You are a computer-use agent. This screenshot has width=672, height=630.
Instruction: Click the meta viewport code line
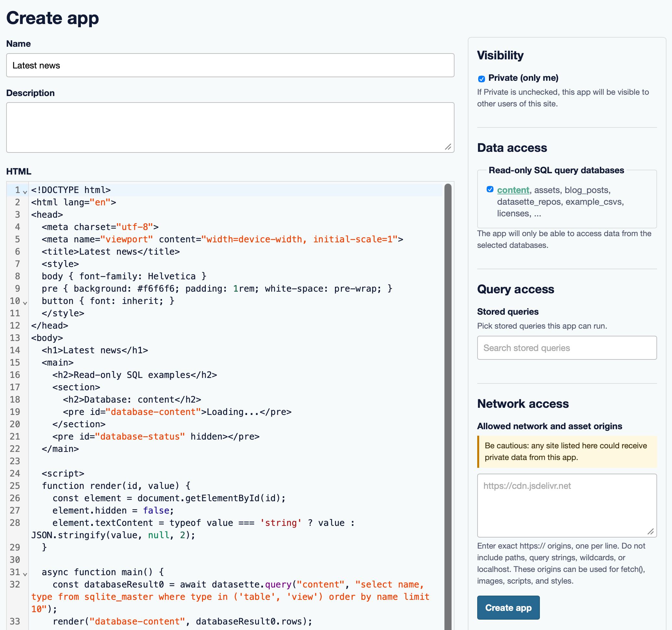(x=222, y=239)
